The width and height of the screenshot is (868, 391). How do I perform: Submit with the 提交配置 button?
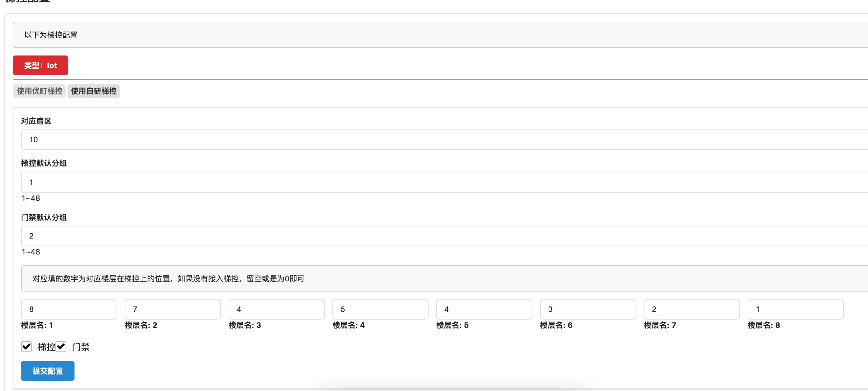tap(47, 371)
